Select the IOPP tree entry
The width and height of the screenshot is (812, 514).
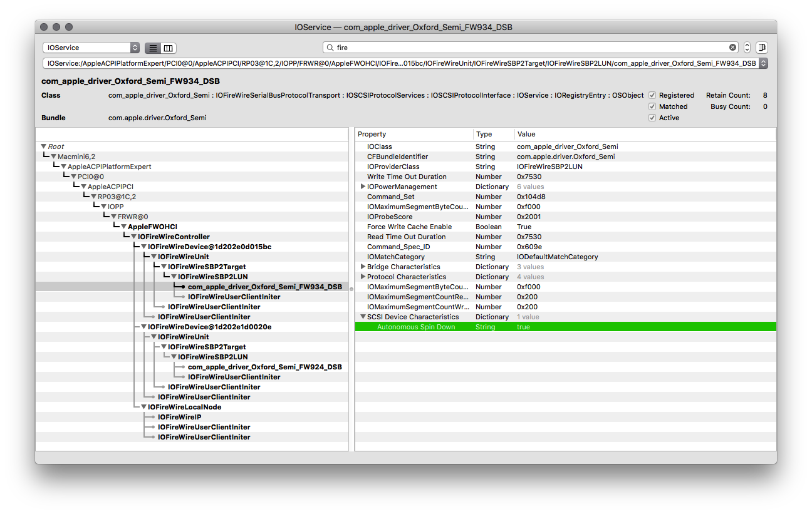point(116,207)
